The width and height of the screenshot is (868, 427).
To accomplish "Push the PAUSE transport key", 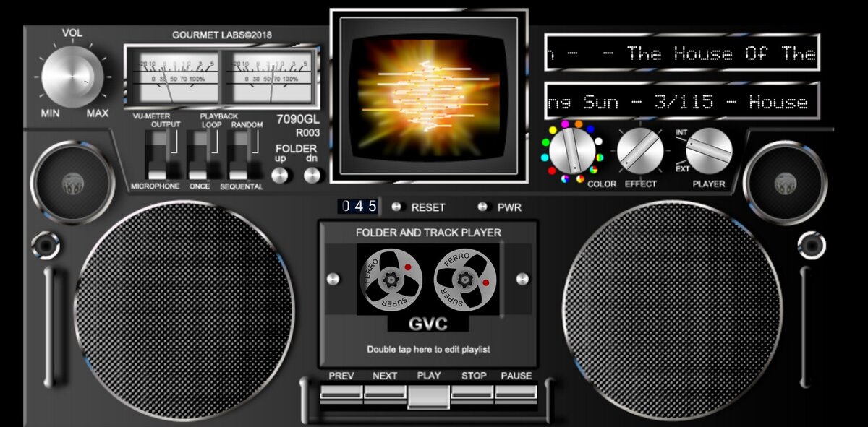I will 516,392.
